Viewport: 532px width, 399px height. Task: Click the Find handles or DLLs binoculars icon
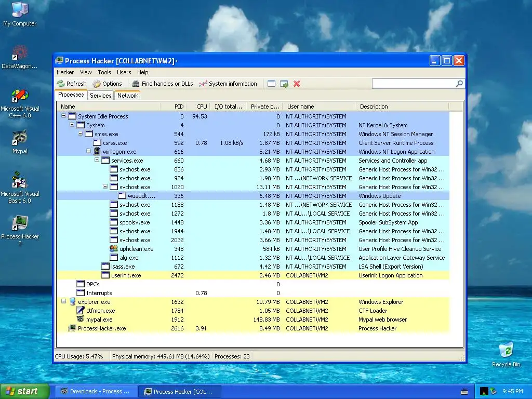click(x=136, y=84)
